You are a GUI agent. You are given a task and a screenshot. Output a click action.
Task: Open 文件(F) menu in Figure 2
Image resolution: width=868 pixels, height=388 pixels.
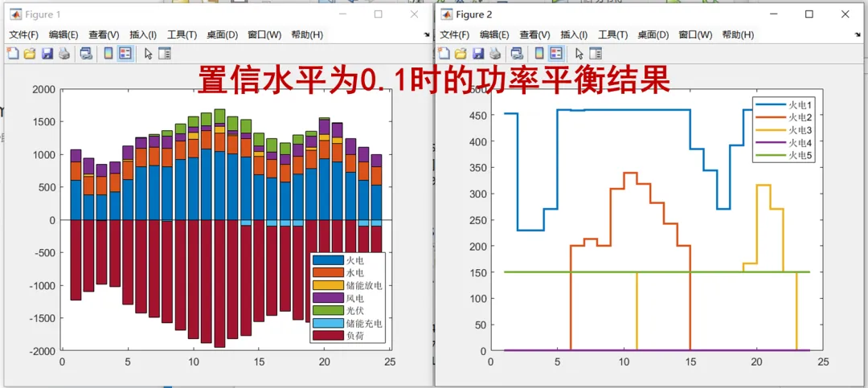[454, 35]
